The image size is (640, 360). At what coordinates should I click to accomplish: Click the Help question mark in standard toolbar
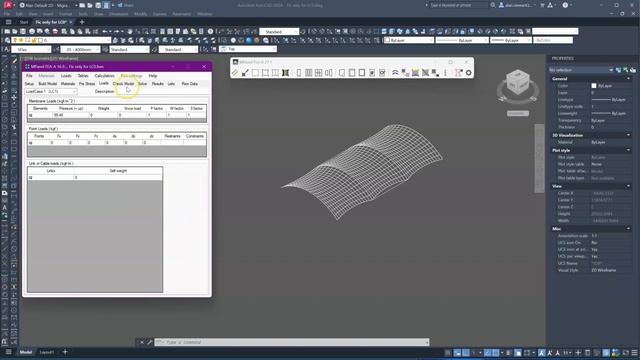click(210, 31)
